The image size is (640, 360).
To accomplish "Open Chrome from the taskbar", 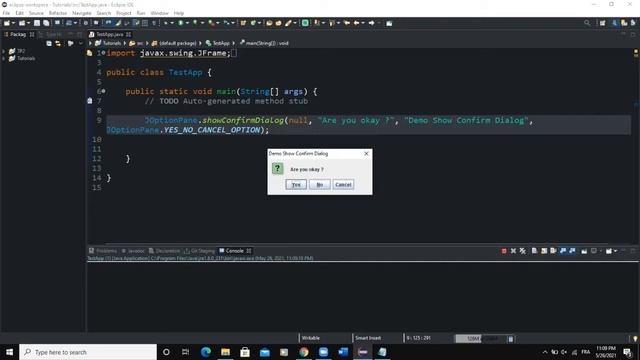I will [304, 352].
